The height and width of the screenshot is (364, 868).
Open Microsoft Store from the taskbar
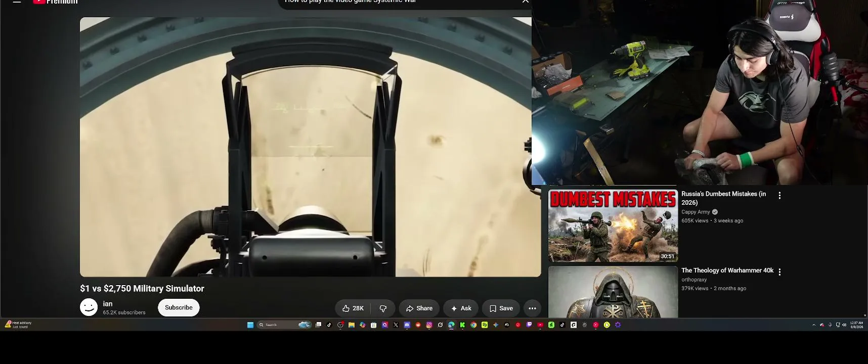373,325
